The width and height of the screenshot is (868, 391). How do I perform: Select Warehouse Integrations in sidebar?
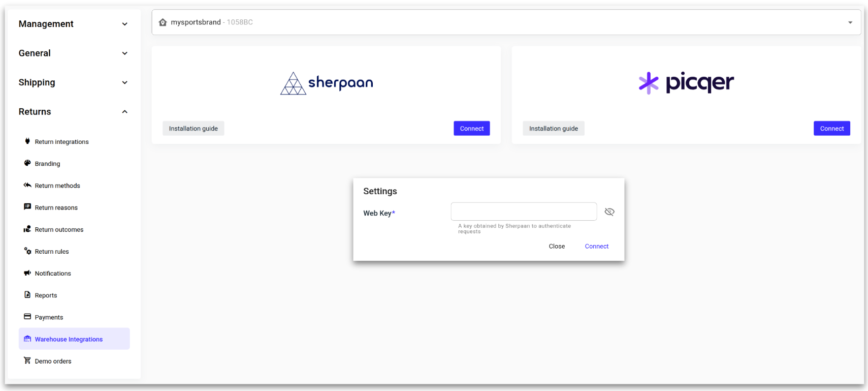[69, 339]
